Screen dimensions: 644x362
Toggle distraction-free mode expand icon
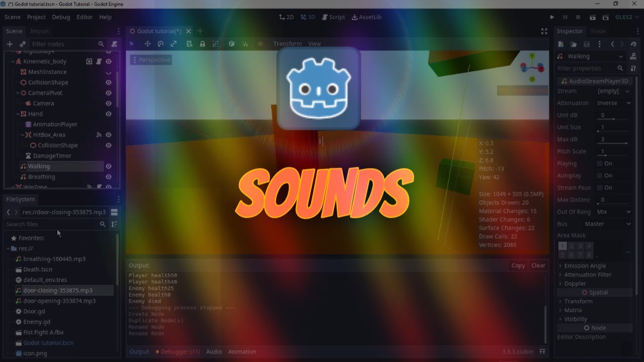[544, 31]
